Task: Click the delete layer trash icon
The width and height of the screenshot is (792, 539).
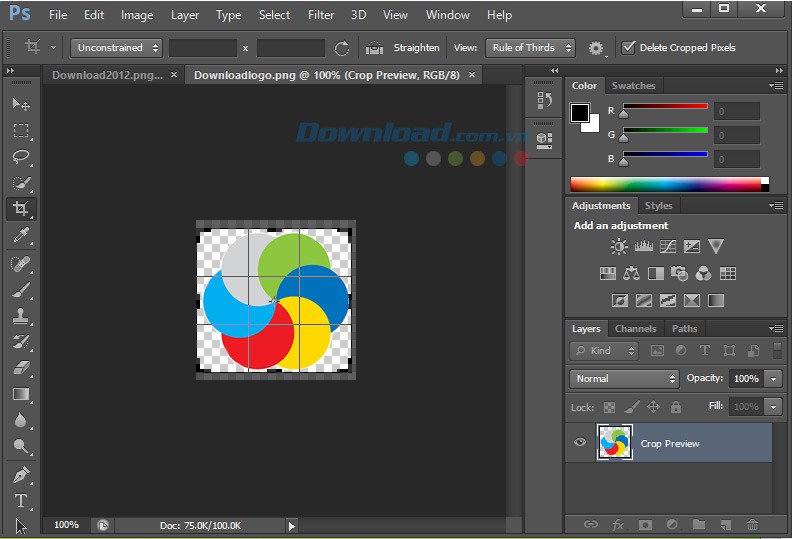Action: click(x=752, y=524)
